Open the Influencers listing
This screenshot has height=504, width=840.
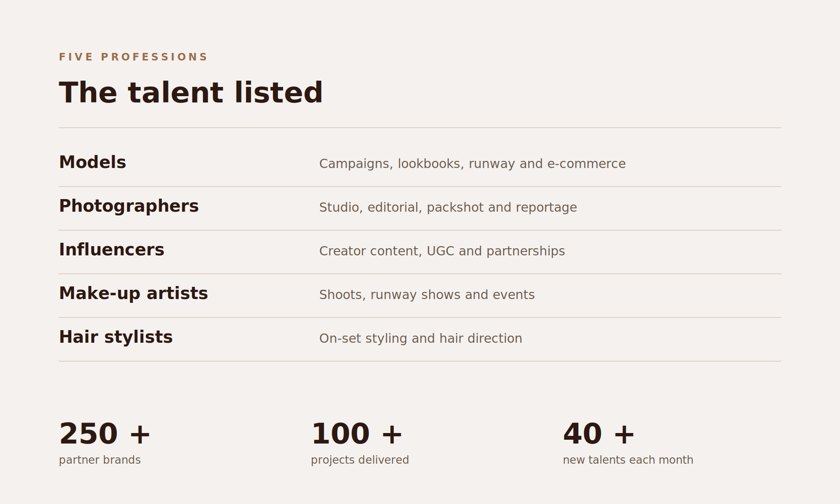(111, 250)
